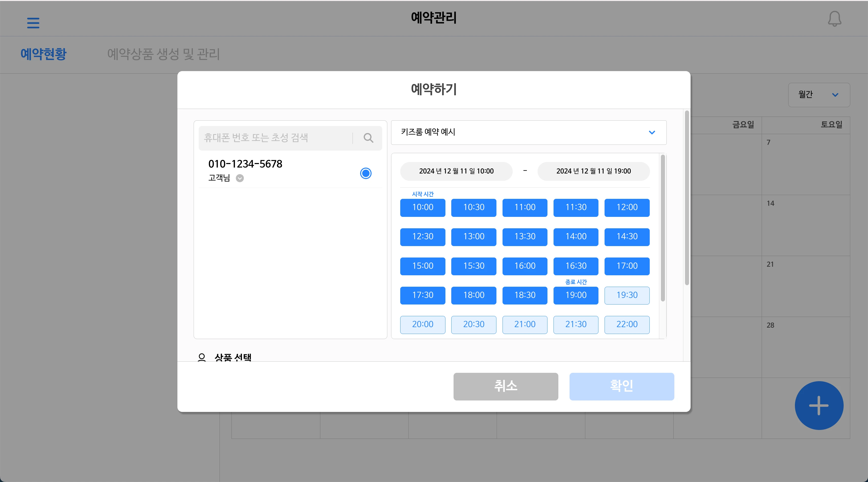Pick the 22:00 time slot
This screenshot has width=868, height=482.
627,325
